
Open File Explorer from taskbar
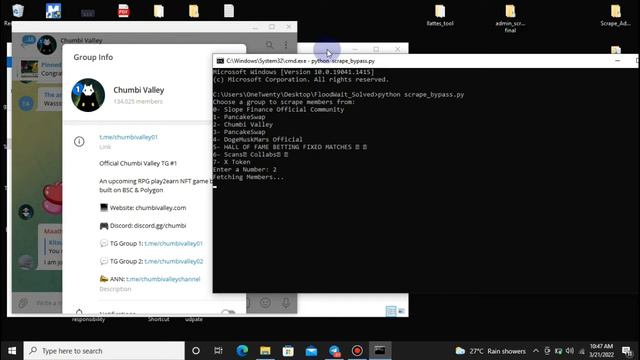click(x=265, y=351)
